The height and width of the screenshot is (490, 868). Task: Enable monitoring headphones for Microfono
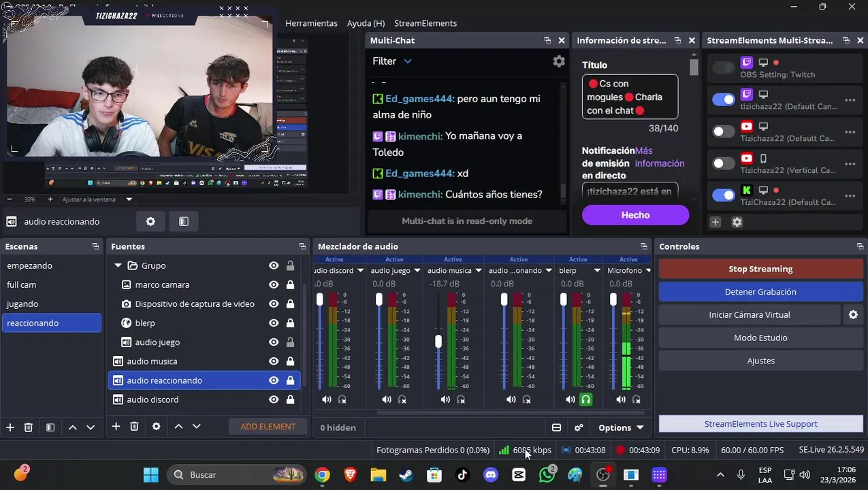pyautogui.click(x=637, y=399)
